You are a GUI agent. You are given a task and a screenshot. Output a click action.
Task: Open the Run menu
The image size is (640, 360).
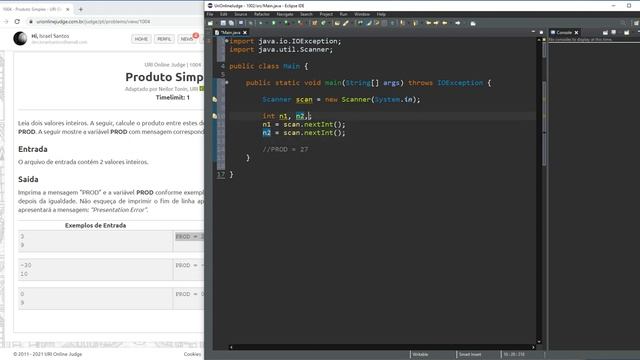pyautogui.click(x=343, y=14)
